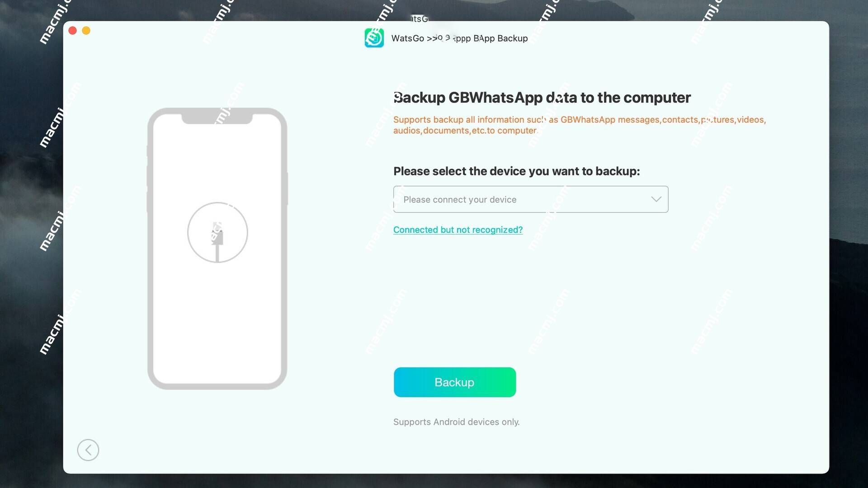Click the back navigation arrow icon
Screen dimensions: 868x488
(88, 449)
